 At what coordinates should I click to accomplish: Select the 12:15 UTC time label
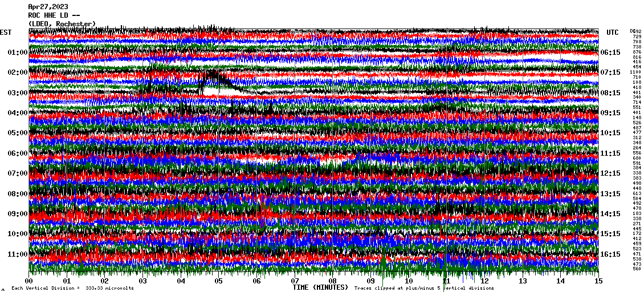coord(610,173)
